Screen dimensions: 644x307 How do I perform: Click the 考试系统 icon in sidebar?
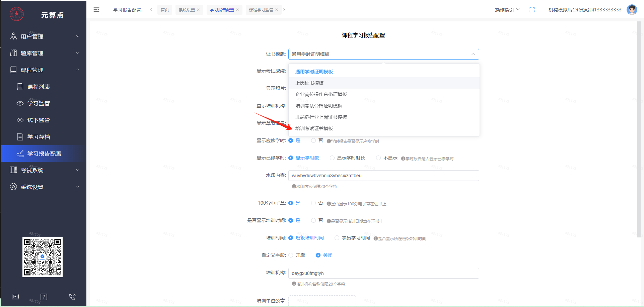click(13, 170)
